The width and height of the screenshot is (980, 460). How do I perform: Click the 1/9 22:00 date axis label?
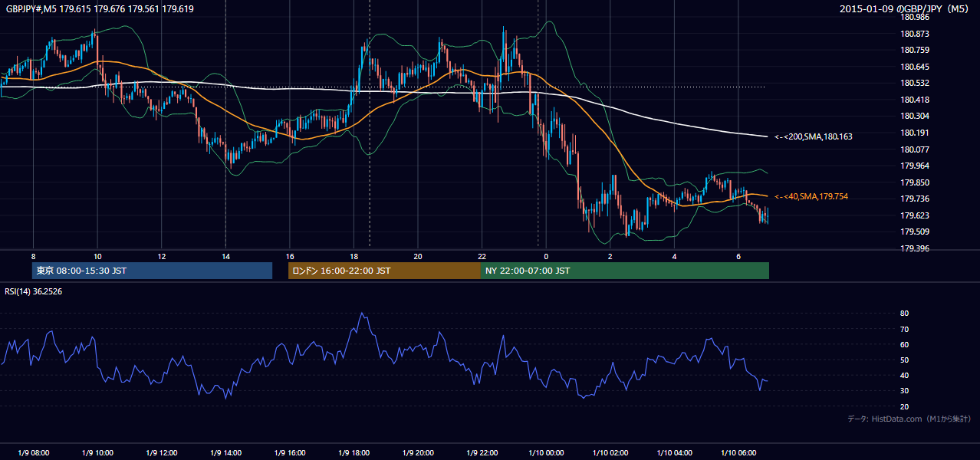pos(482,453)
